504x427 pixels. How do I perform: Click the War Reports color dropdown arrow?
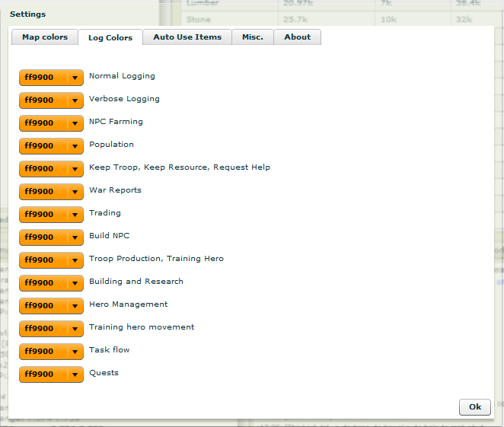click(x=75, y=192)
